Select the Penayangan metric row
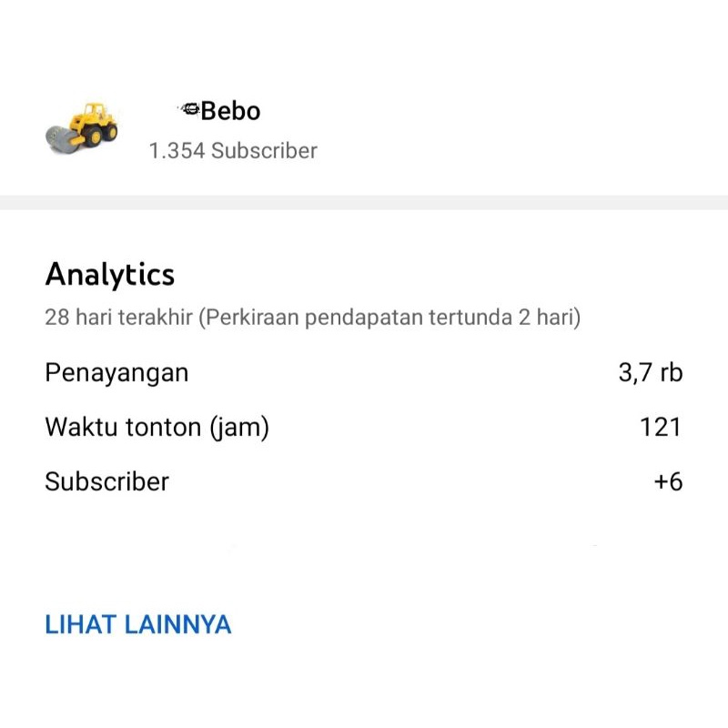Image resolution: width=728 pixels, height=728 pixels. click(x=364, y=372)
